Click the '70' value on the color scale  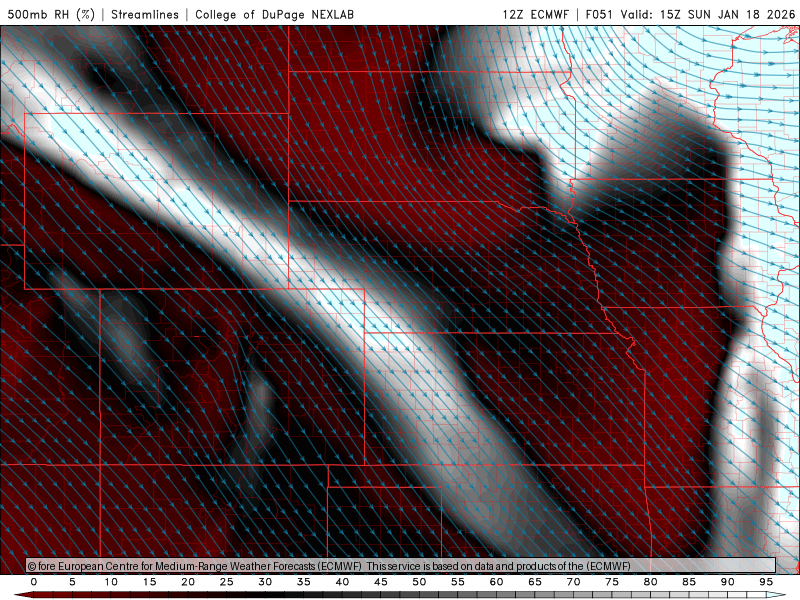point(573,582)
